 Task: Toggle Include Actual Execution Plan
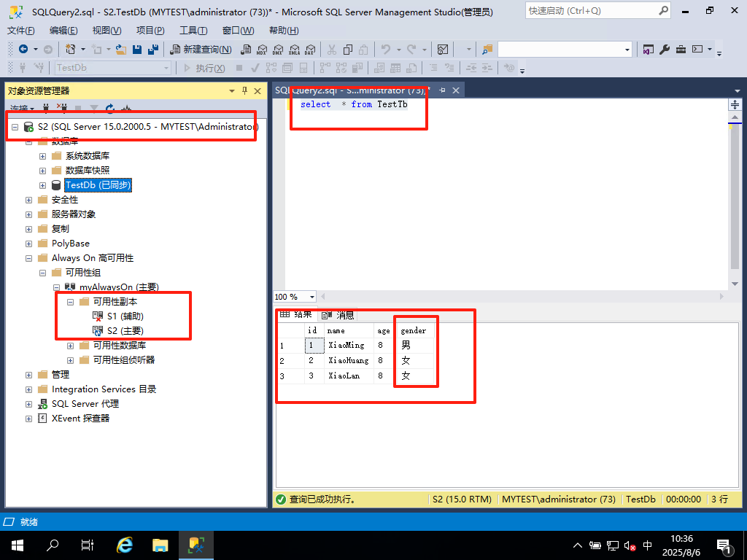[x=325, y=68]
